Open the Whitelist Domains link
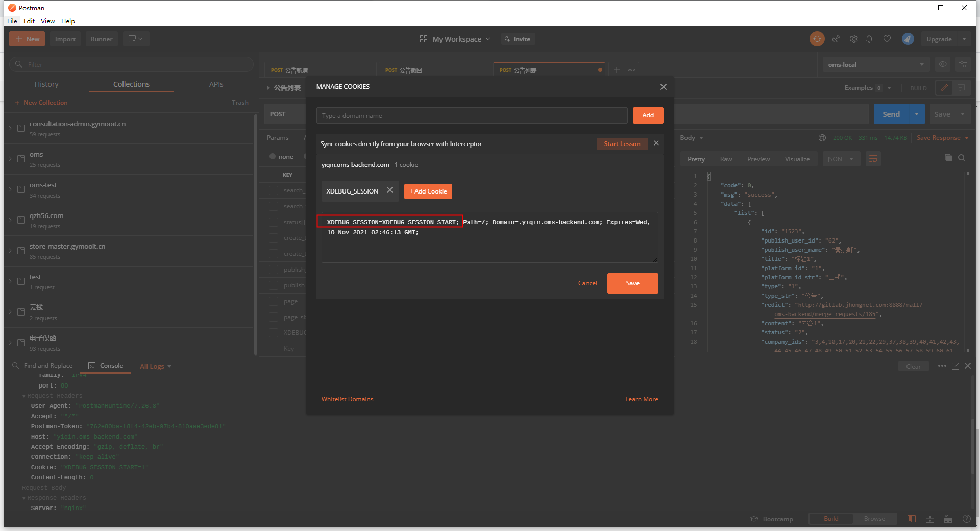This screenshot has height=531, width=980. (347, 399)
